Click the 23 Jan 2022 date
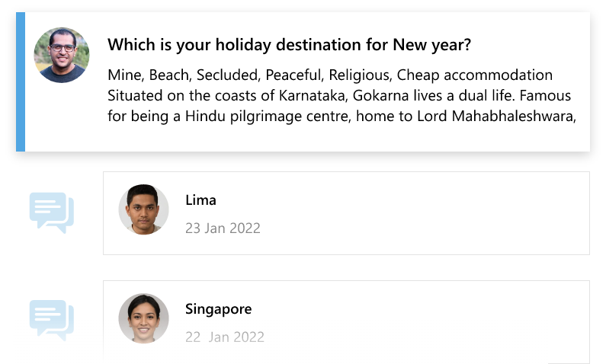606x364 pixels. pyautogui.click(x=223, y=228)
